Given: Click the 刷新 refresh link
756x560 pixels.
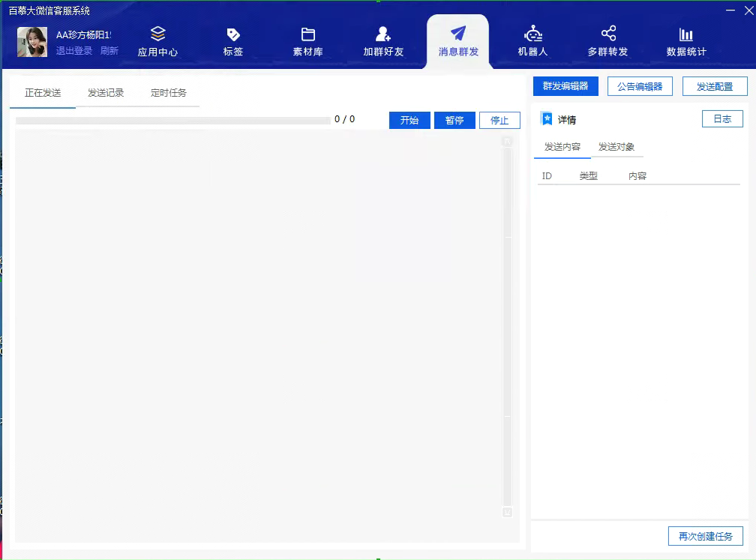Looking at the screenshot, I should click(x=109, y=51).
